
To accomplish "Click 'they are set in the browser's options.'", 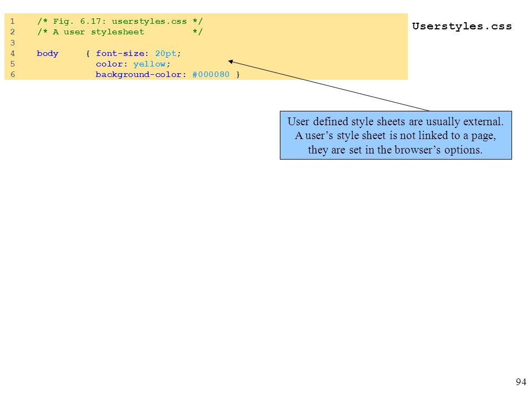I will (x=395, y=150).
